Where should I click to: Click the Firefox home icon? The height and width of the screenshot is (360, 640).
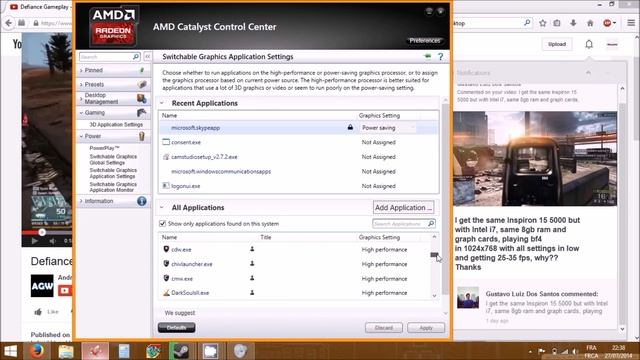pyautogui.click(x=590, y=23)
